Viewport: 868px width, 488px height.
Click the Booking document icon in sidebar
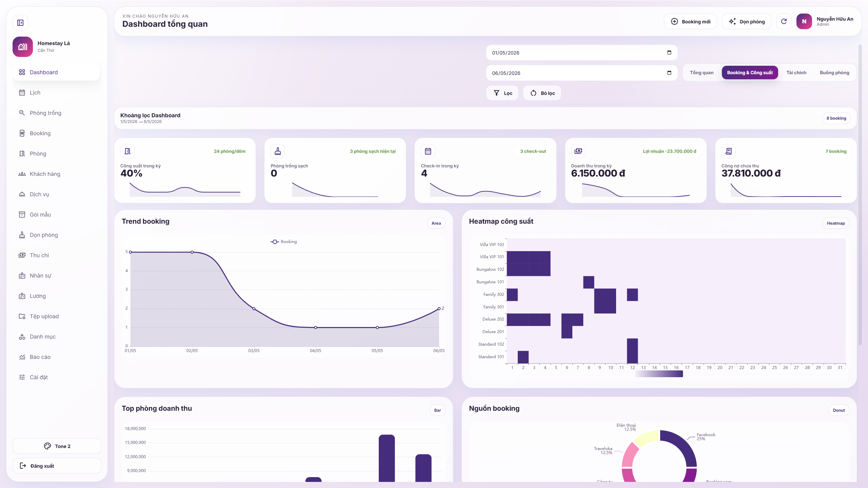22,133
